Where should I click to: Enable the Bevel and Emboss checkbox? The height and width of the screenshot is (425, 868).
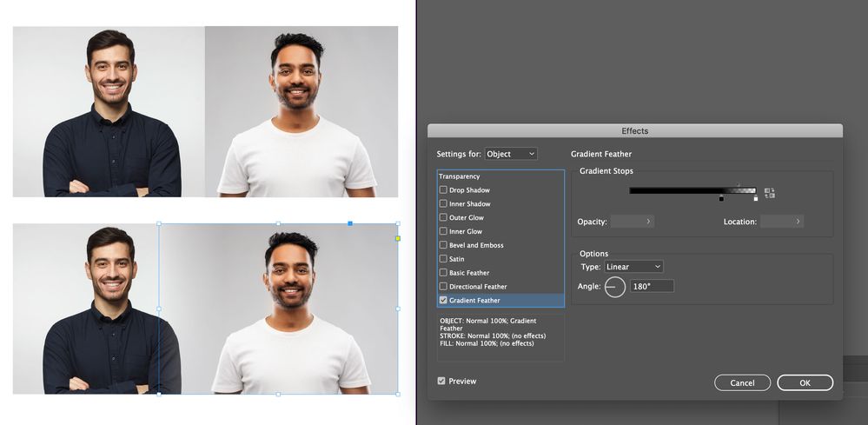[x=443, y=245]
